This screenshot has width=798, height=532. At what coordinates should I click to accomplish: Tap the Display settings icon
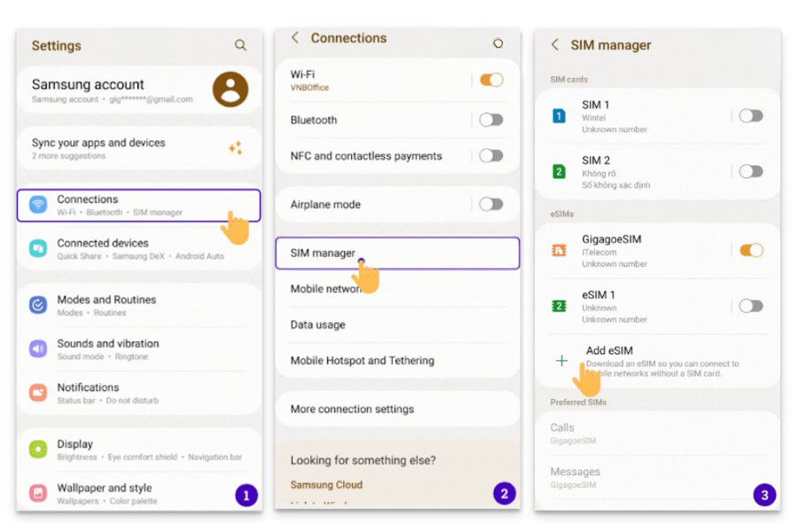tap(38, 450)
